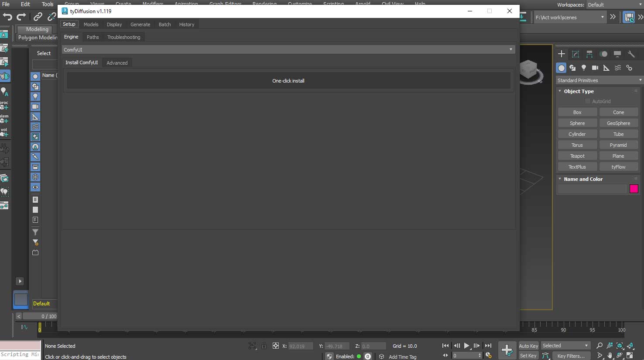Click the Time Configuration icon
This screenshot has width=644, height=360.
489,356
